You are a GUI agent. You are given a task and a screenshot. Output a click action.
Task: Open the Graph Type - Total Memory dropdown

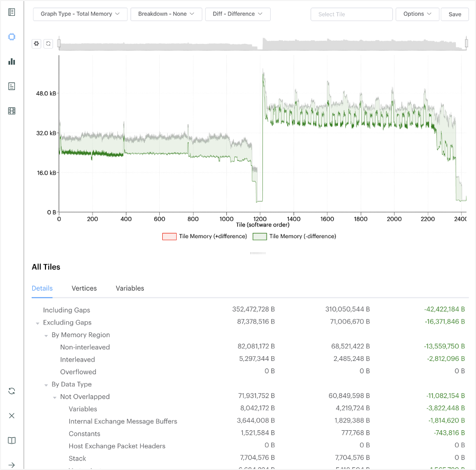pyautogui.click(x=80, y=14)
